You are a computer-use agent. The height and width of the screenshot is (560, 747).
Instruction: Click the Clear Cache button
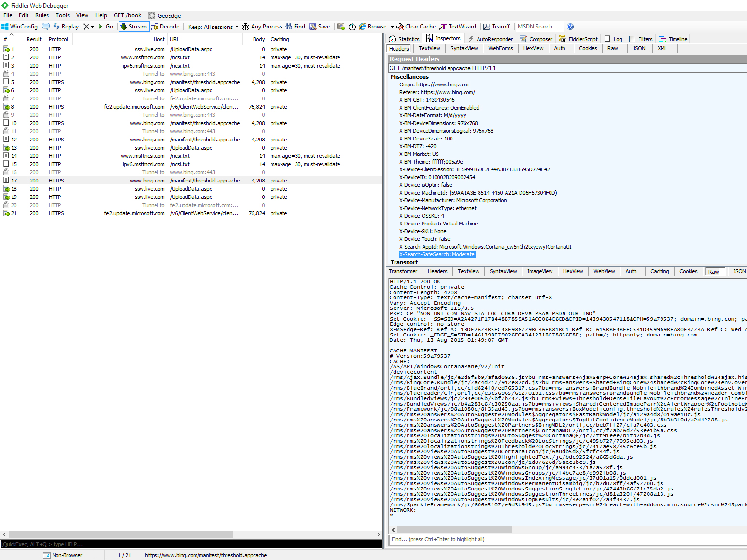[x=416, y=27]
